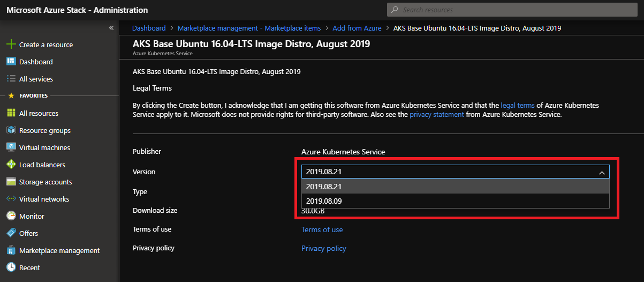Select version 2019.08.21 from the list
This screenshot has width=644, height=282.
click(455, 187)
